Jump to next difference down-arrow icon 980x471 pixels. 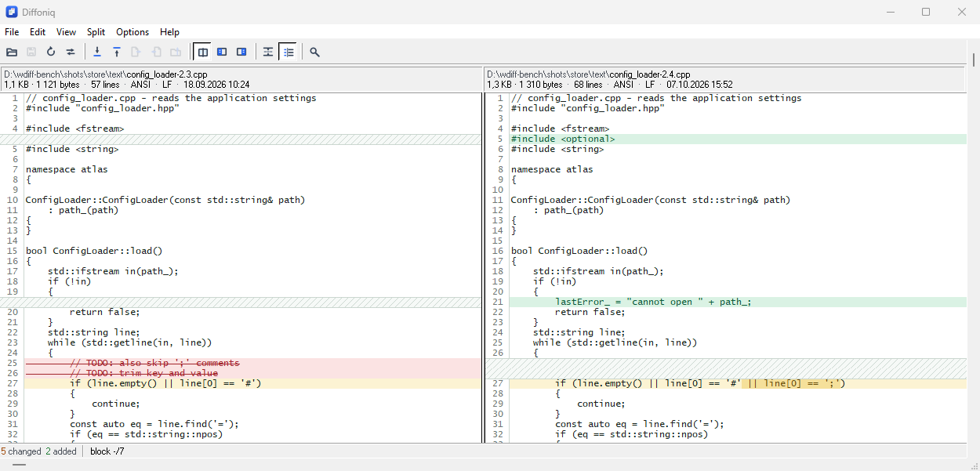click(x=97, y=52)
